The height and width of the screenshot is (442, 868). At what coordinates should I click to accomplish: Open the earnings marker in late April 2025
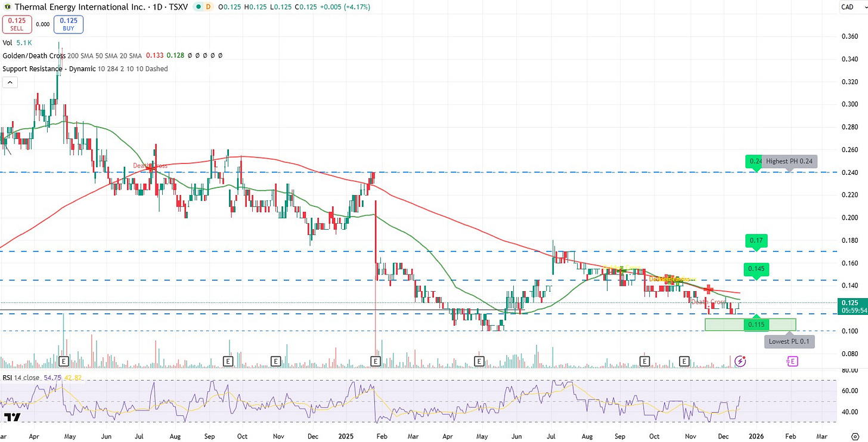click(x=479, y=361)
